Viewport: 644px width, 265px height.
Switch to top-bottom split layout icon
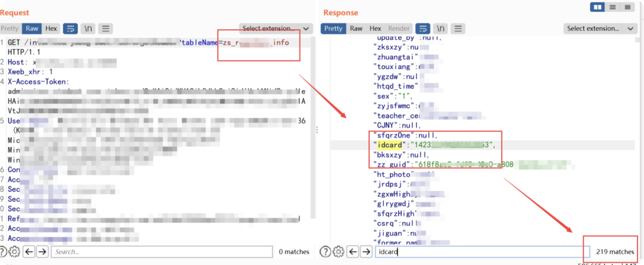(x=612, y=7)
